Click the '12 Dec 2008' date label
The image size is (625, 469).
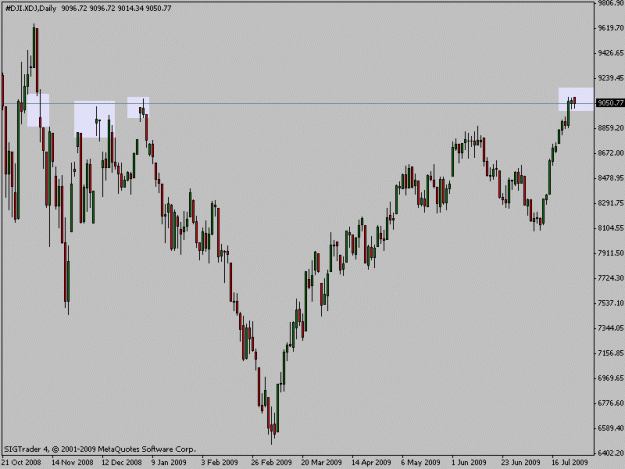click(x=122, y=463)
